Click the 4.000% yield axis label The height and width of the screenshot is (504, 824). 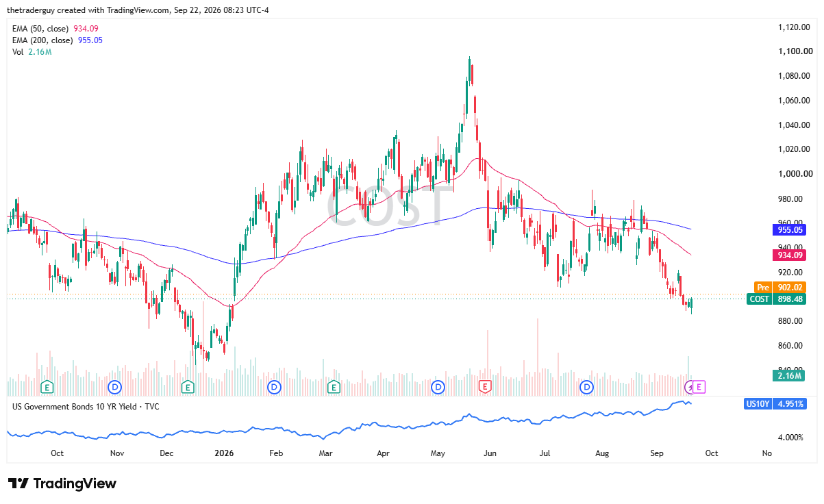pos(790,437)
